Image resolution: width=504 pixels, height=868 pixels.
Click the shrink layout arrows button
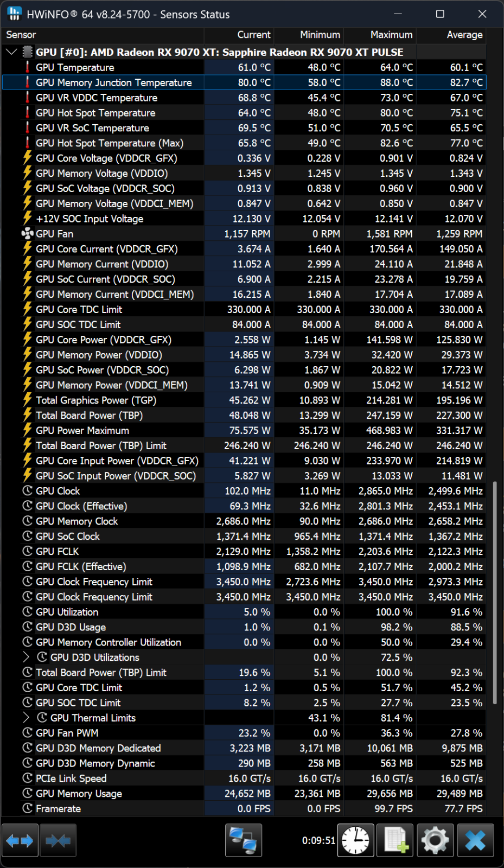tap(58, 840)
